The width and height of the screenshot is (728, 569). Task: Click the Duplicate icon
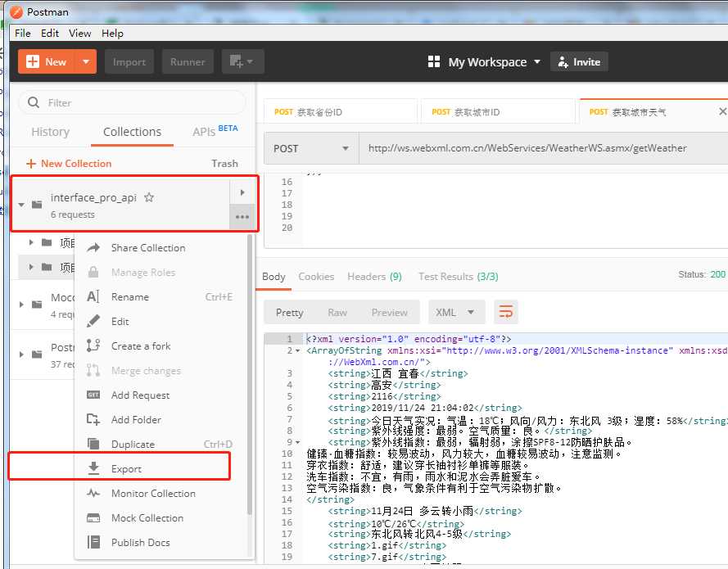(x=93, y=445)
